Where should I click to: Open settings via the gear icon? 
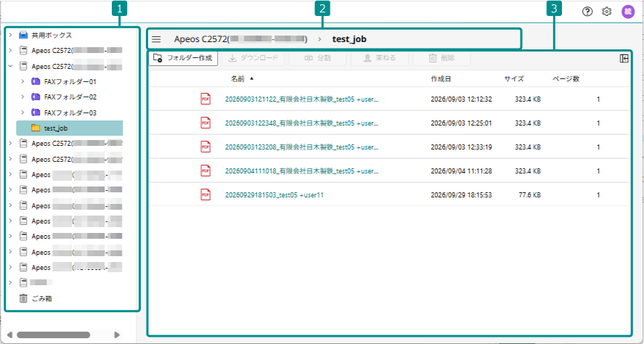[x=607, y=12]
